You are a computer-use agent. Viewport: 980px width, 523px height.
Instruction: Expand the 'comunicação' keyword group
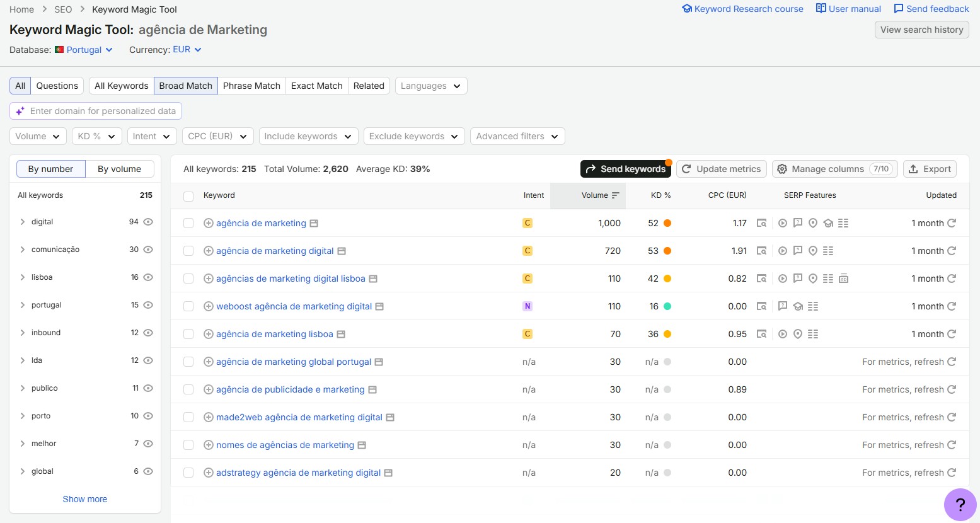click(23, 250)
